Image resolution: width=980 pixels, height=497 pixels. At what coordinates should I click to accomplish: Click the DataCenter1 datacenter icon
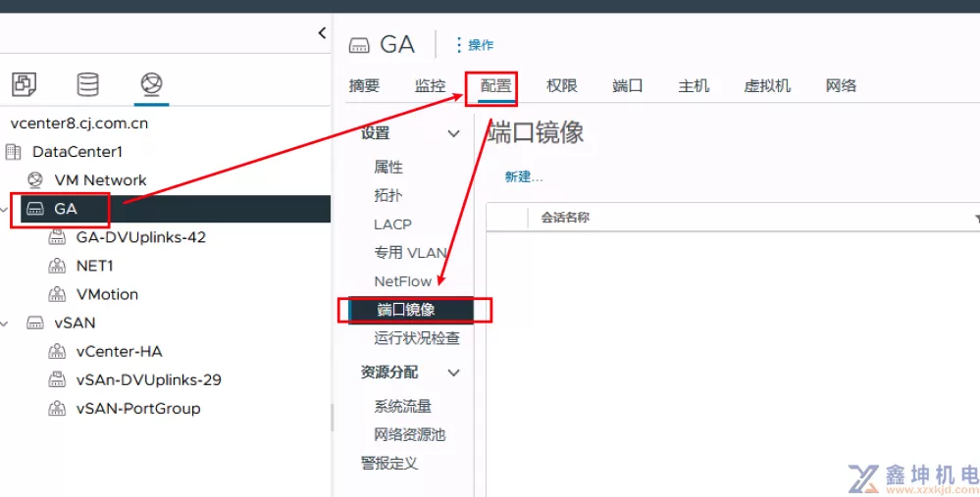[x=13, y=152]
